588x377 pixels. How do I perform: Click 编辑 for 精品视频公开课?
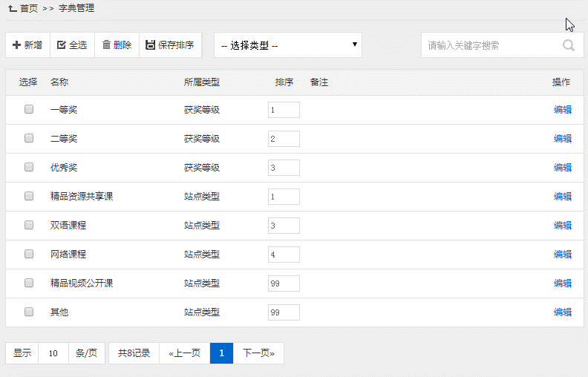563,283
